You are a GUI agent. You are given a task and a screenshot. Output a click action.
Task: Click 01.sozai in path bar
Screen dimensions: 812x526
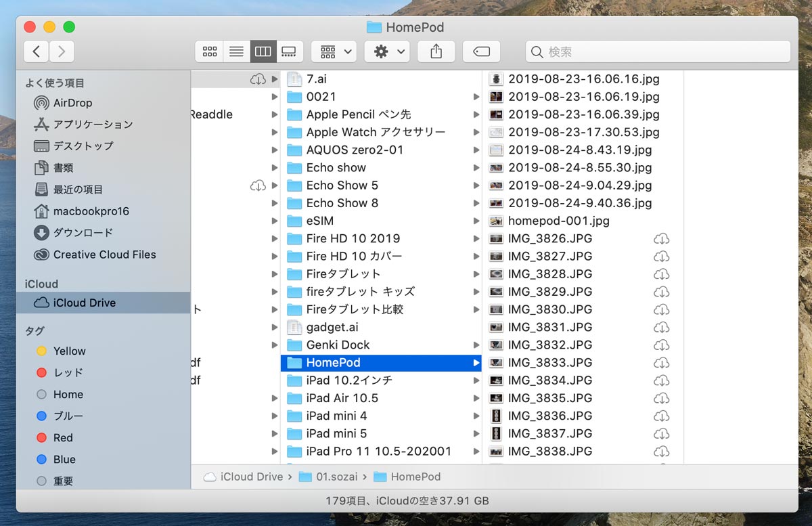328,477
